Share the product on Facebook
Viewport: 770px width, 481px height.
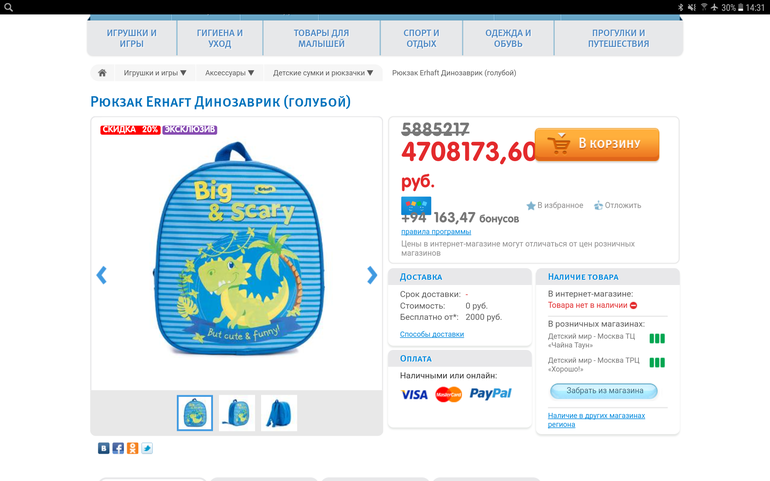click(118, 448)
